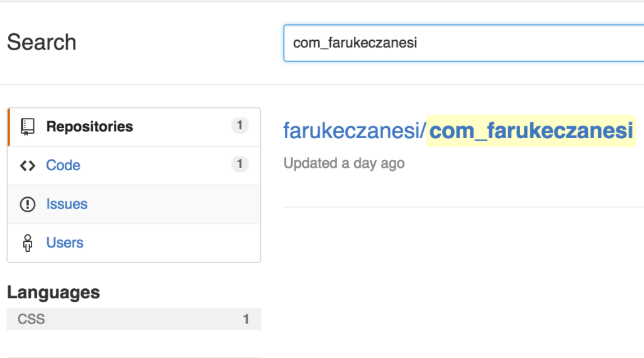Screen dimensions: 644x358
Task: Click the Repositories book icon
Action: [28, 127]
